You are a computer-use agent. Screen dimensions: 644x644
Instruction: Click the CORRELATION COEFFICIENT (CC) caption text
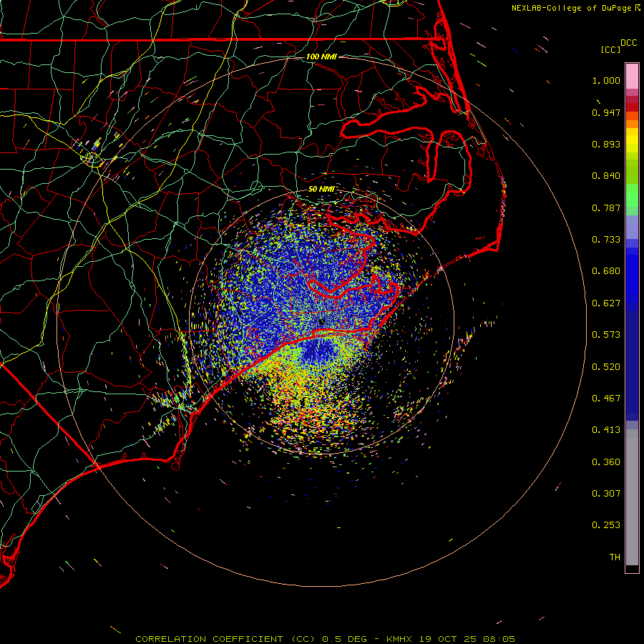pyautogui.click(x=225, y=639)
